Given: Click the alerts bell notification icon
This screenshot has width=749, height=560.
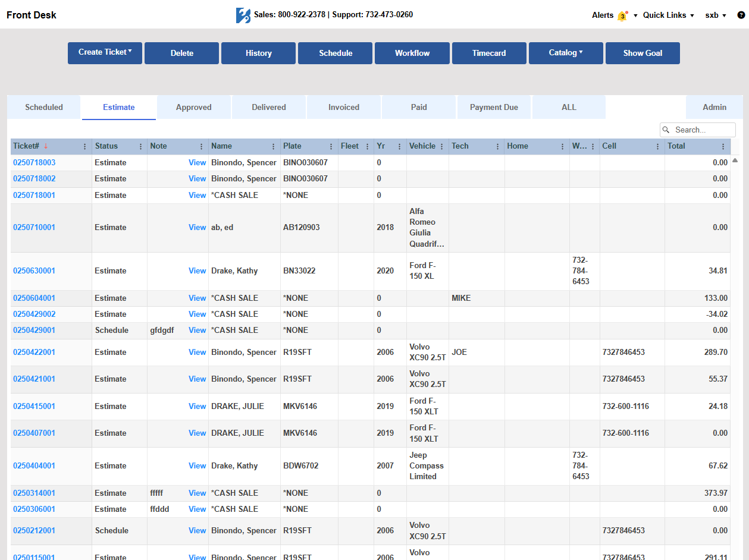Looking at the screenshot, I should point(622,16).
